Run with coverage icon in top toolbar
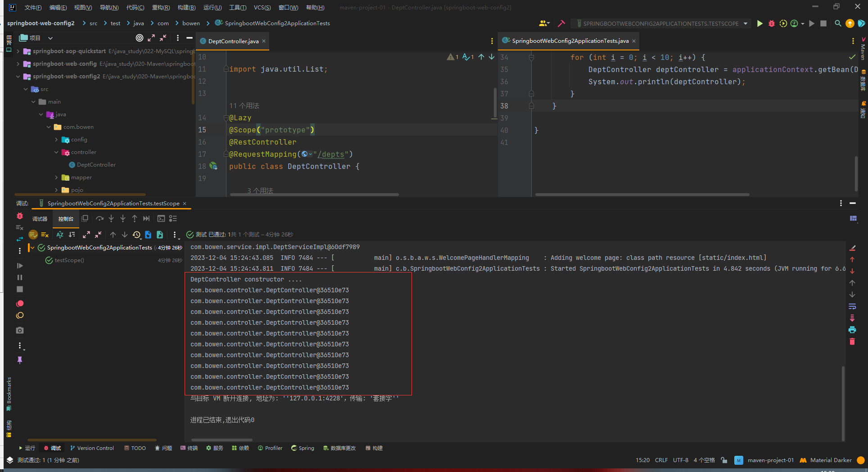 coord(783,23)
